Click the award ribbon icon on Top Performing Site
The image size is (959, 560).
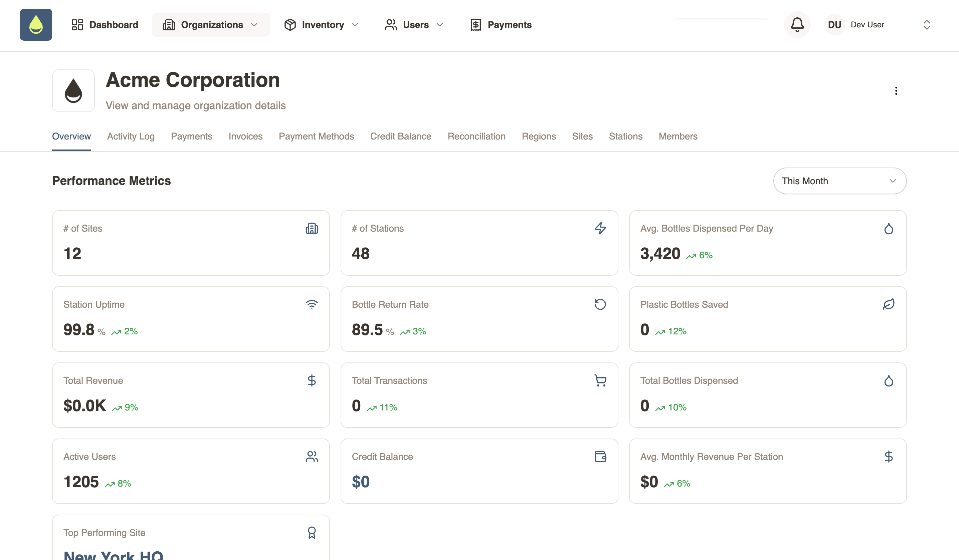click(312, 533)
